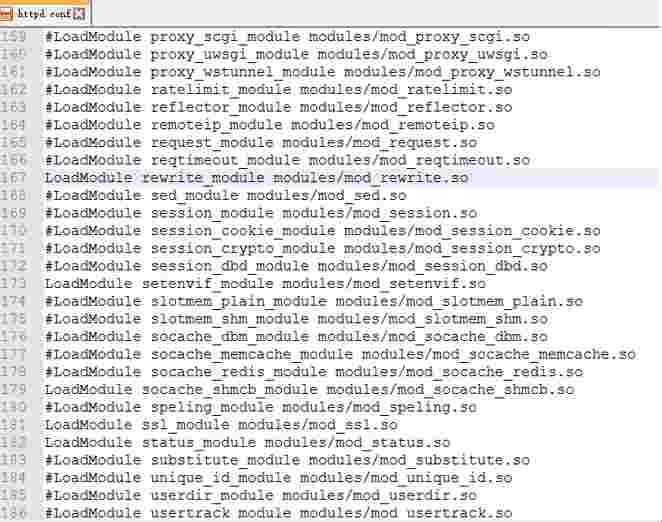
Task: Click line with mod_ssl.so
Action: (x=221, y=425)
